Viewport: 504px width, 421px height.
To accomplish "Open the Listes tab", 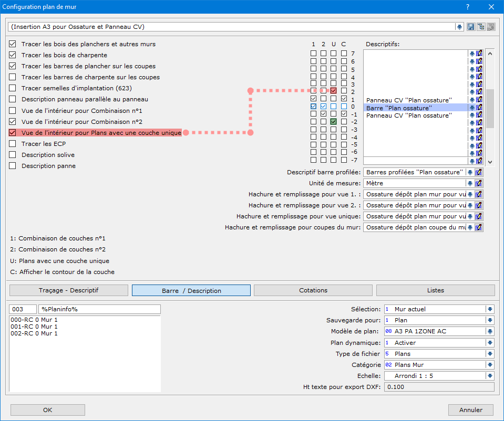I will tap(435, 290).
